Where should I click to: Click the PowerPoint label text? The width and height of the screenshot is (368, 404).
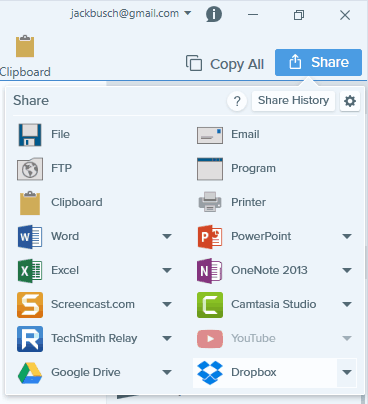(x=261, y=236)
